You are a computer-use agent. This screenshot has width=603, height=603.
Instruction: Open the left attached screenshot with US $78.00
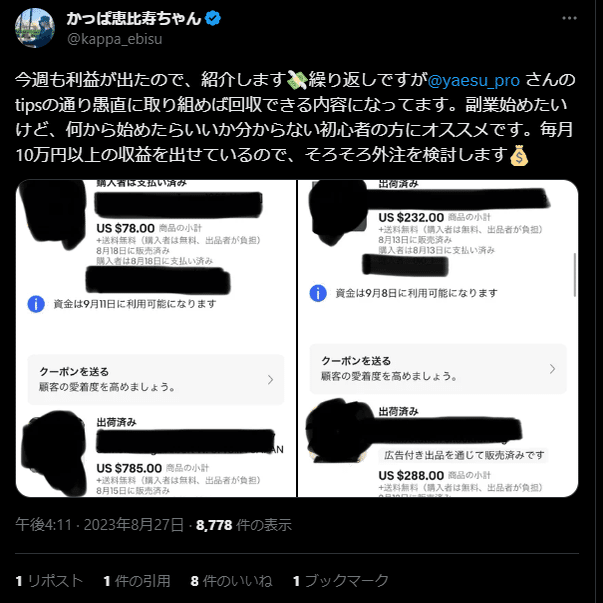click(x=156, y=338)
